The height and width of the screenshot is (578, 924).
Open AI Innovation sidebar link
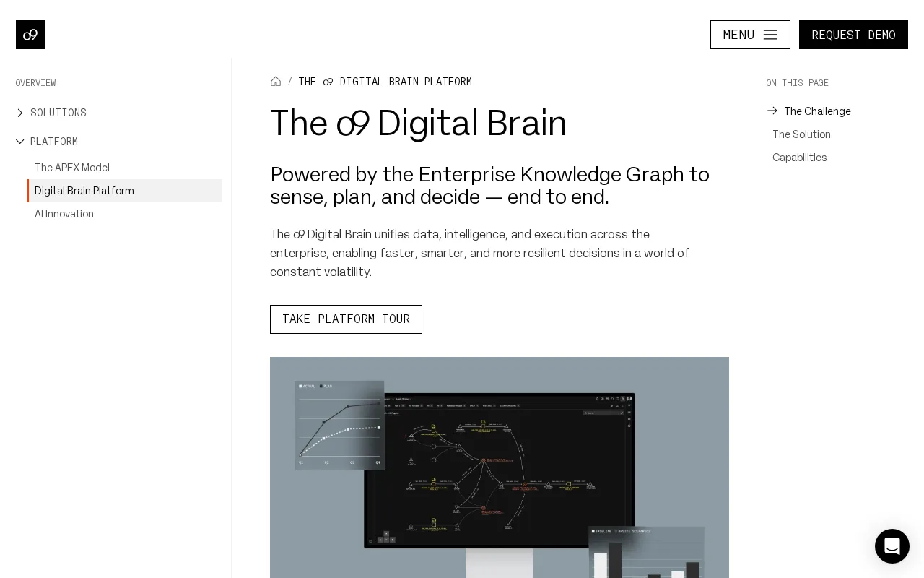(64, 214)
